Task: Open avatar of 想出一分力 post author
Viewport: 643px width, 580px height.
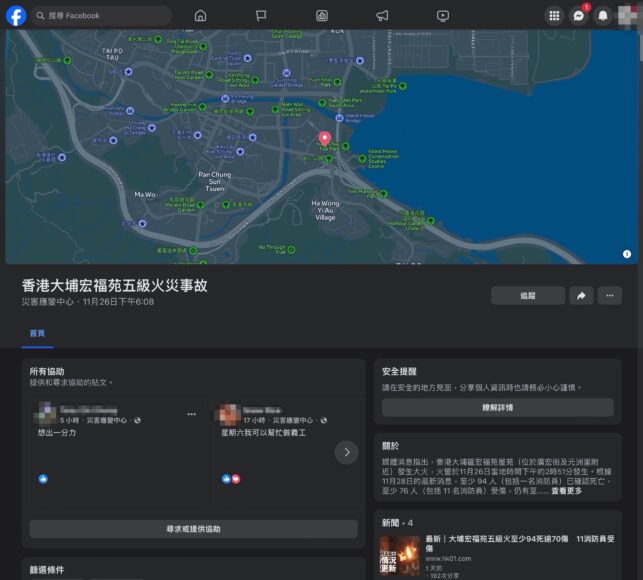Action: coord(45,414)
